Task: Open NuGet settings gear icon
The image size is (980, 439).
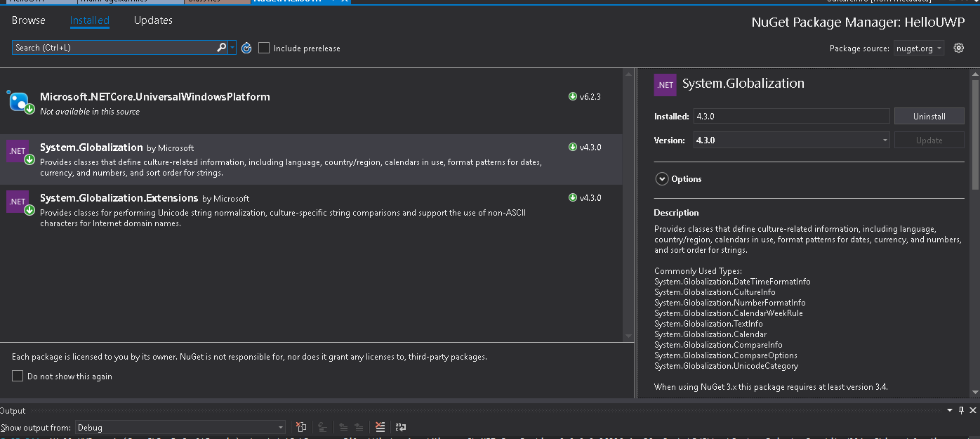Action: 959,48
